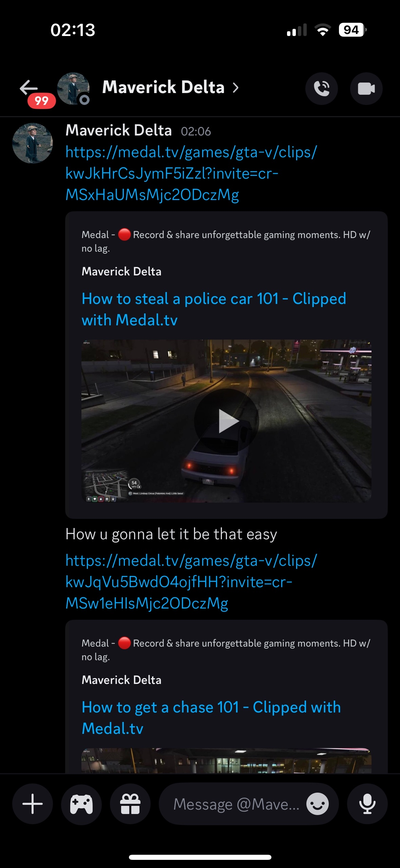Screen dimensions: 400x868
Task: Open second clip video thumbnail preview
Action: (226, 761)
